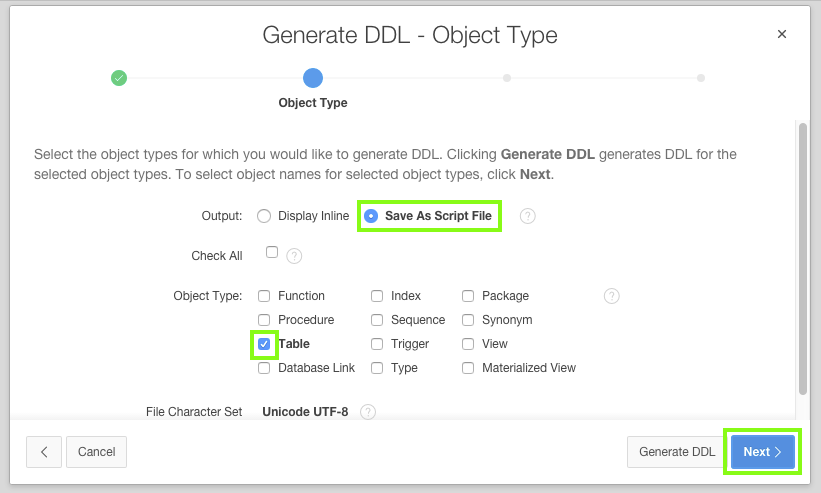821x493 pixels.
Task: Uncheck the Table object type
Action: point(264,344)
